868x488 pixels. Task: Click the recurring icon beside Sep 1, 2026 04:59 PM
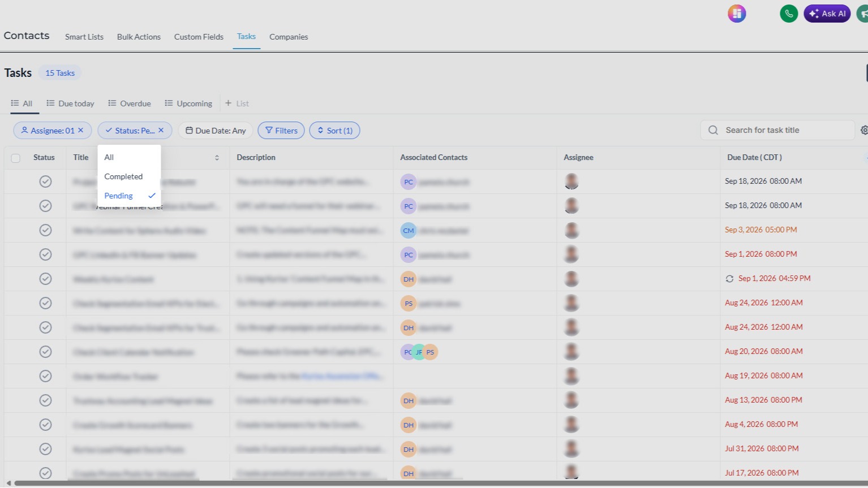(x=729, y=279)
